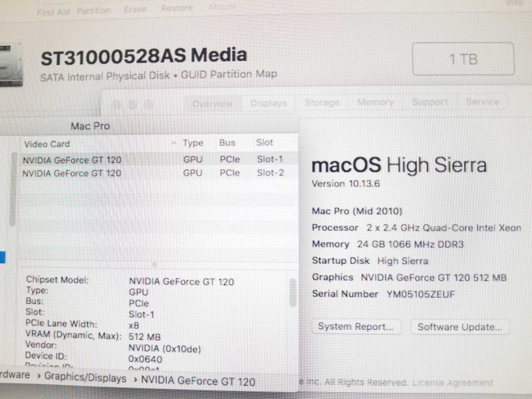This screenshot has height=399, width=532.
Task: Click Restore in Disk Utility toolbar
Action: click(177, 8)
